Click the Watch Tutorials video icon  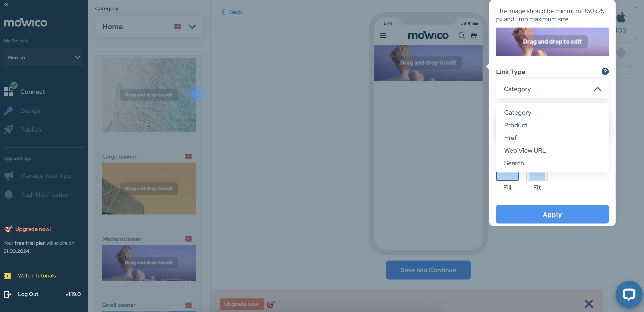(8, 275)
